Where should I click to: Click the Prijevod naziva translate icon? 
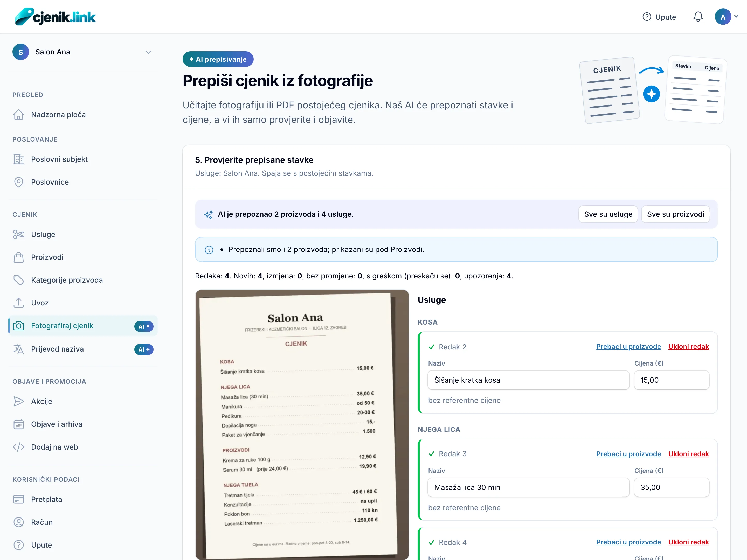(x=19, y=349)
